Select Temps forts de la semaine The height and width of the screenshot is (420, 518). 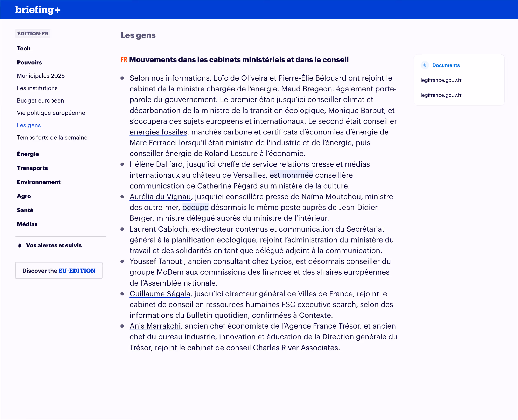click(52, 137)
